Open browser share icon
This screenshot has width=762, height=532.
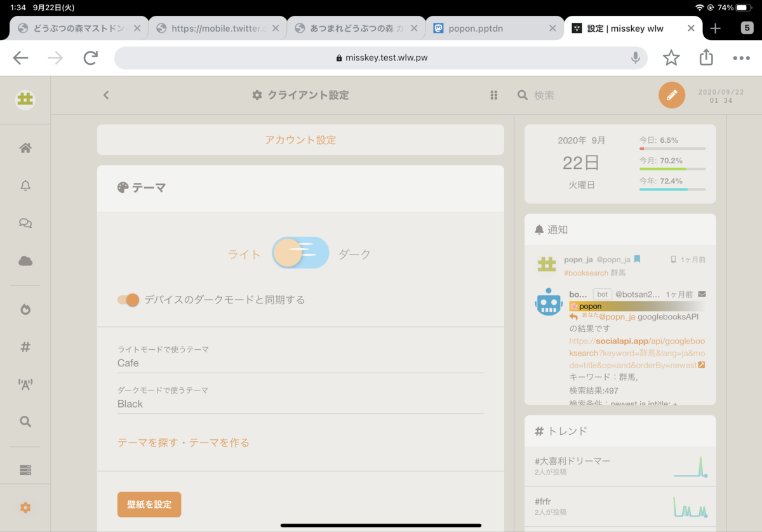coord(706,57)
